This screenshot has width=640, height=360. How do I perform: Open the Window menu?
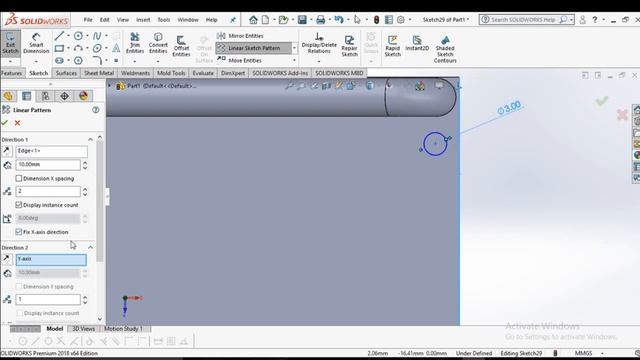point(188,20)
